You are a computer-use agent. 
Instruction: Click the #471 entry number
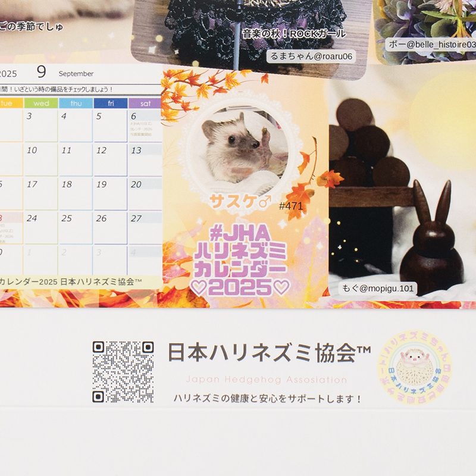pos(291,206)
